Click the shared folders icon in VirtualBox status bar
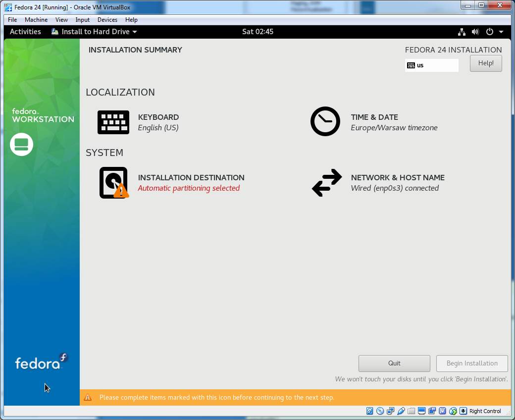Image resolution: width=515 pixels, height=420 pixels. click(412, 411)
